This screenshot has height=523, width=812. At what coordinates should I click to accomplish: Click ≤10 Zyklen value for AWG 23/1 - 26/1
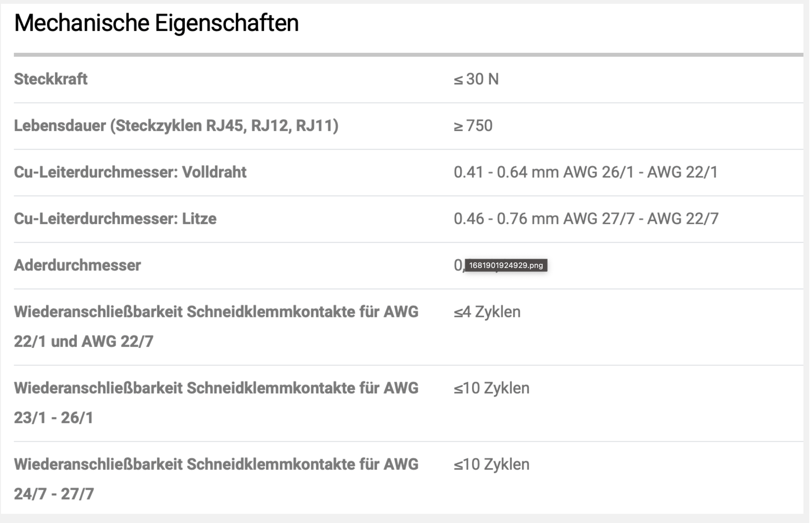[x=492, y=388]
